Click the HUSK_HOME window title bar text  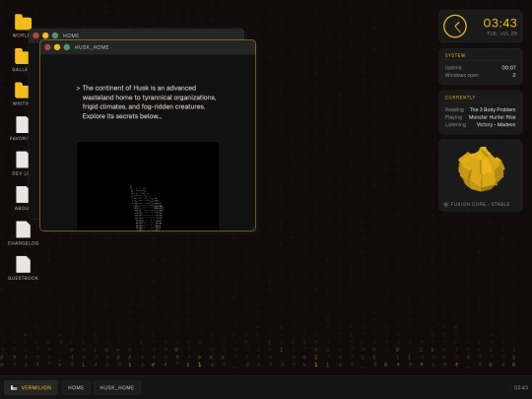pyautogui.click(x=92, y=47)
